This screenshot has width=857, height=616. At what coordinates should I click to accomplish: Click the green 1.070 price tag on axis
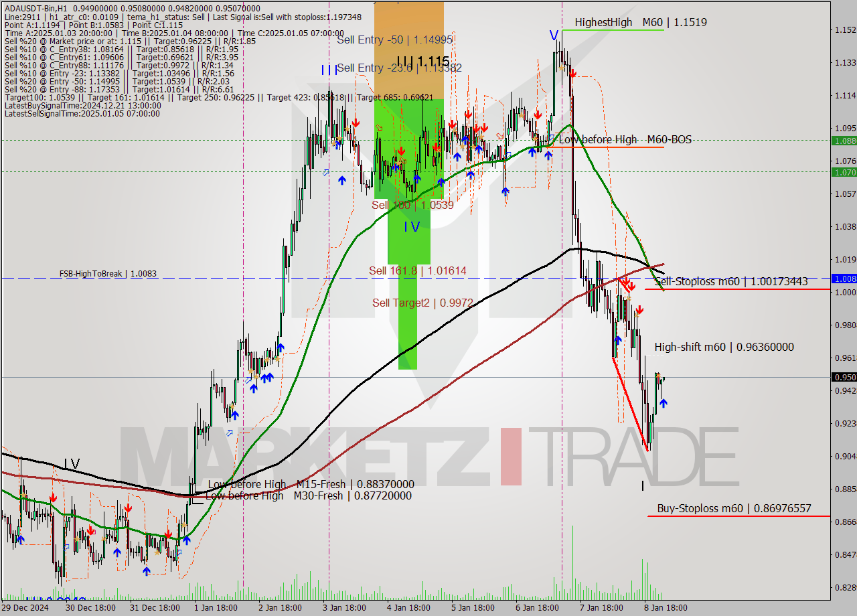coord(844,172)
